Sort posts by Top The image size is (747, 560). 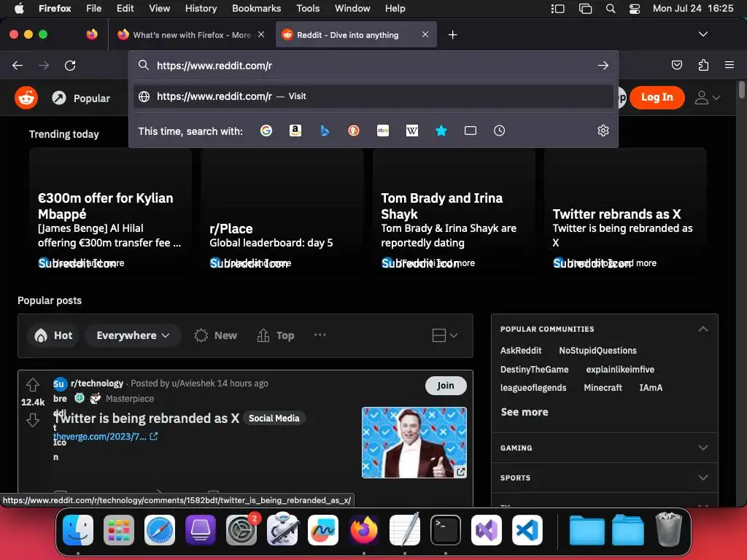click(275, 335)
